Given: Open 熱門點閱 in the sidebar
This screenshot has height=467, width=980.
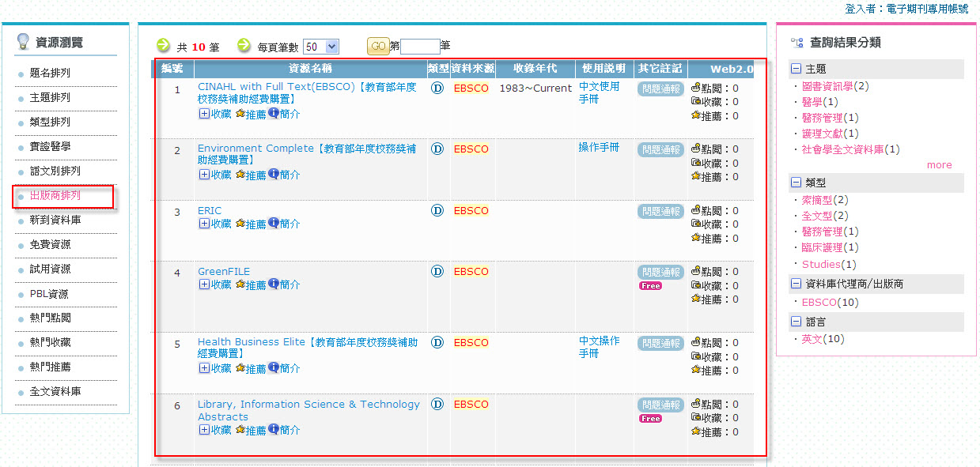Looking at the screenshot, I should [x=50, y=318].
